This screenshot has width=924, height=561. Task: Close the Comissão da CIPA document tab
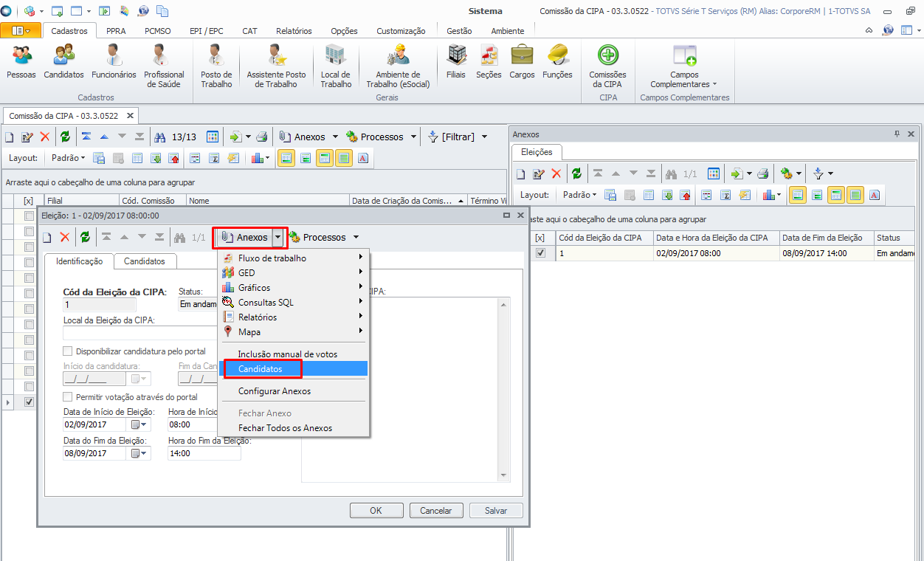(x=131, y=116)
